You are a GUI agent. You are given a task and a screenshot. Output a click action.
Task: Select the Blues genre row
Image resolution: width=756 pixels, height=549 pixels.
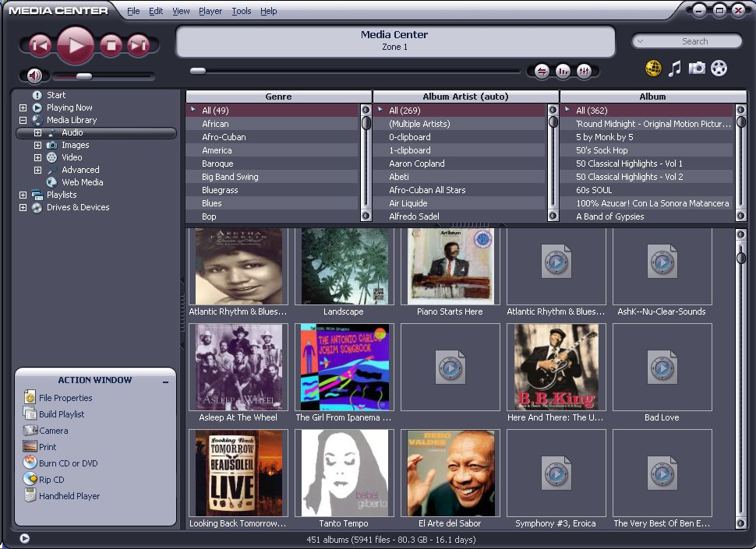[x=273, y=203]
